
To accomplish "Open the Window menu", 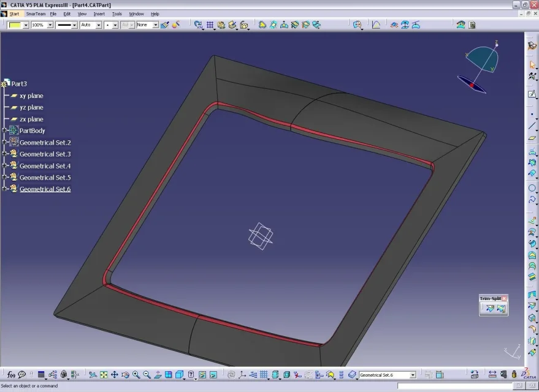I will [x=137, y=13].
